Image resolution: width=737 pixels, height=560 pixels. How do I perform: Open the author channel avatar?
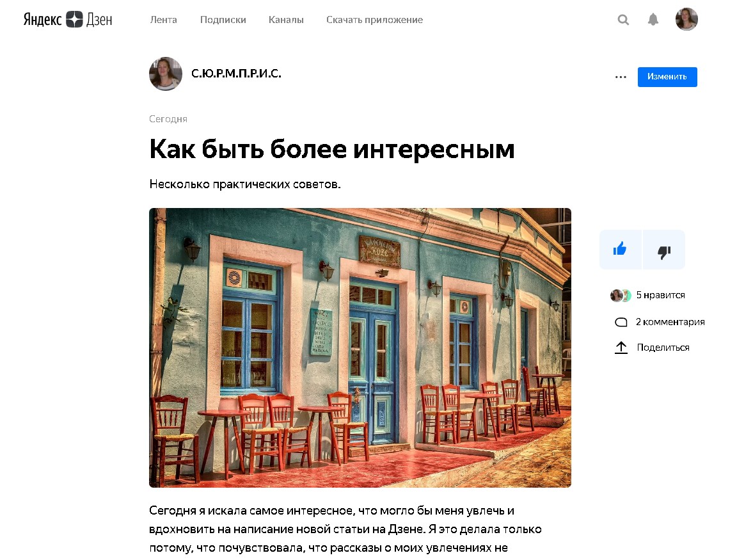[x=166, y=74]
